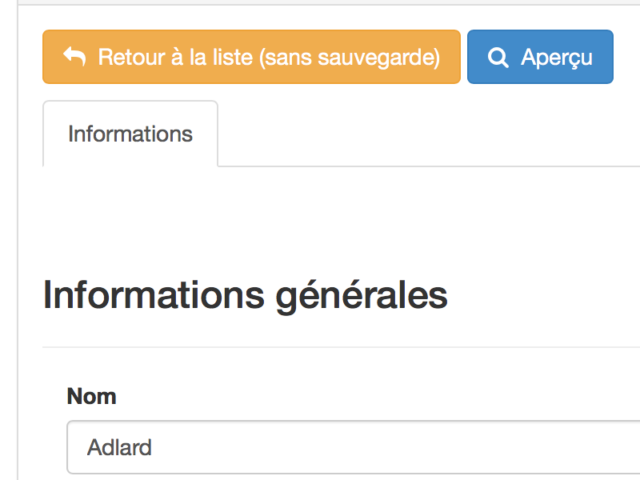
Task: Go back via "Retour à la liste" button
Action: click(251, 57)
